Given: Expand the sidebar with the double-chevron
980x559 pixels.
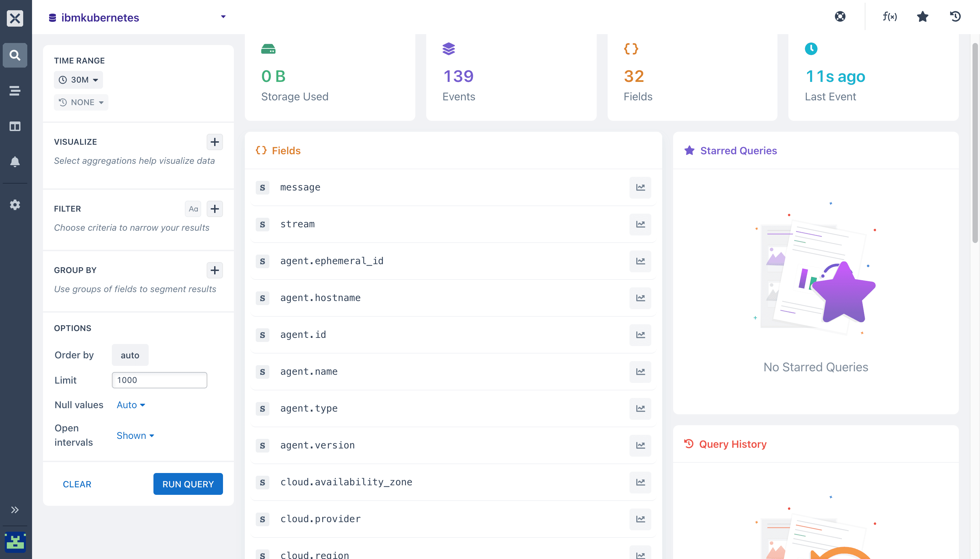Looking at the screenshot, I should click(15, 510).
